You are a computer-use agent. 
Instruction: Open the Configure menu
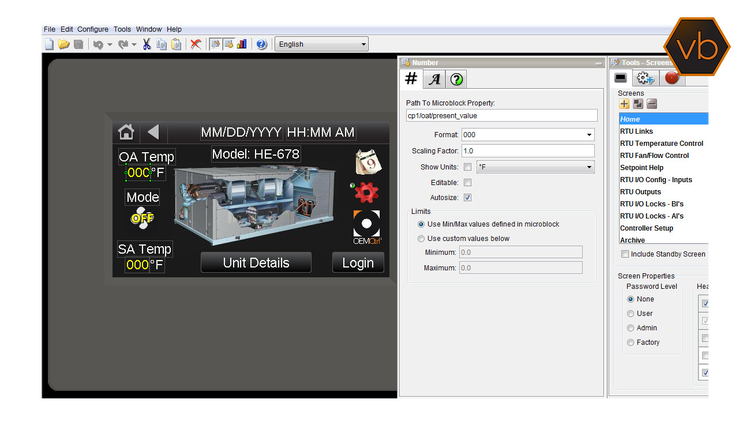(93, 30)
